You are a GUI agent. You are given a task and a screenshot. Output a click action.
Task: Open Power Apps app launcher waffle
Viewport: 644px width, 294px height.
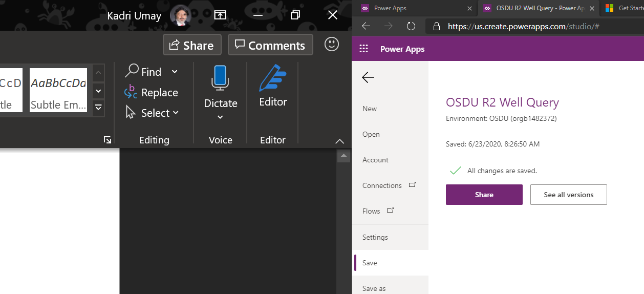(363, 49)
